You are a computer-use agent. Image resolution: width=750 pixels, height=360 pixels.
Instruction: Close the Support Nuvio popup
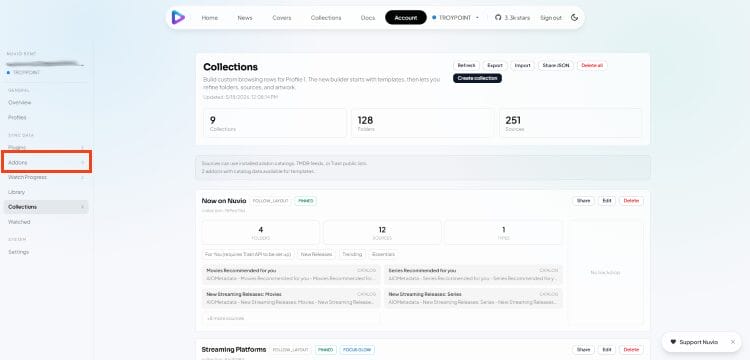[x=733, y=342]
